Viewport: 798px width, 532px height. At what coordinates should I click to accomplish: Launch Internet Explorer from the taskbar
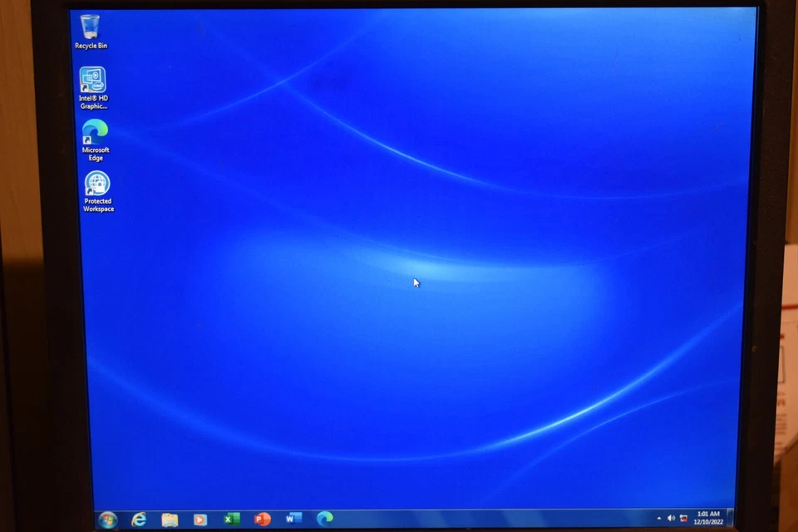point(138,519)
